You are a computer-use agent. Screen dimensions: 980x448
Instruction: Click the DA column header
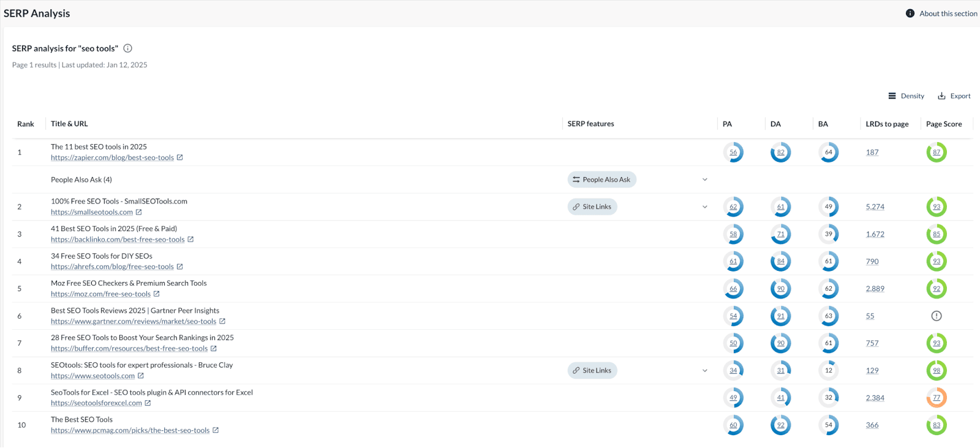(775, 124)
